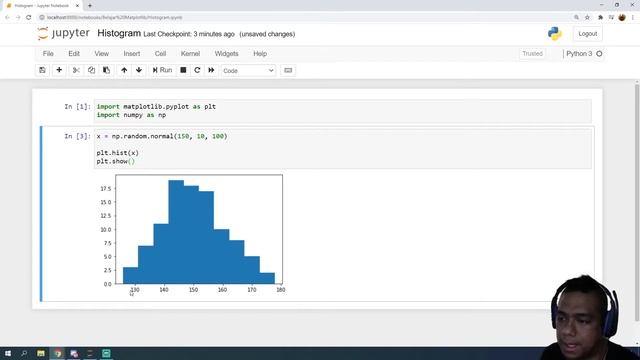The width and height of the screenshot is (640, 360).
Task: Open the command palette keyboard icon
Action: tap(288, 70)
